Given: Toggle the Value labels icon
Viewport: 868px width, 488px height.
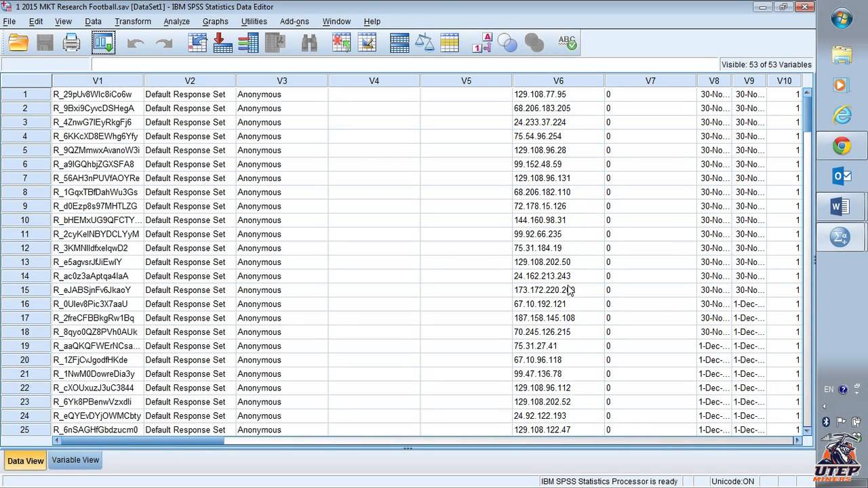Looking at the screenshot, I should coord(482,43).
